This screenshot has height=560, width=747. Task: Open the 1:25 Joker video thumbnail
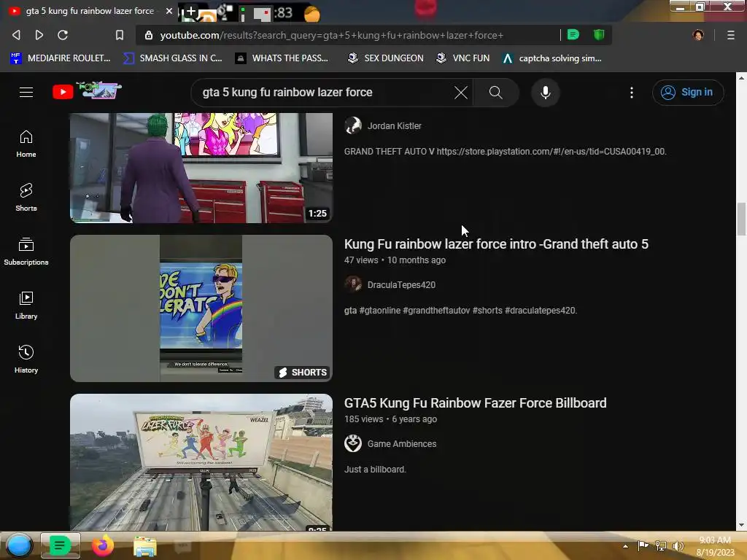click(201, 168)
